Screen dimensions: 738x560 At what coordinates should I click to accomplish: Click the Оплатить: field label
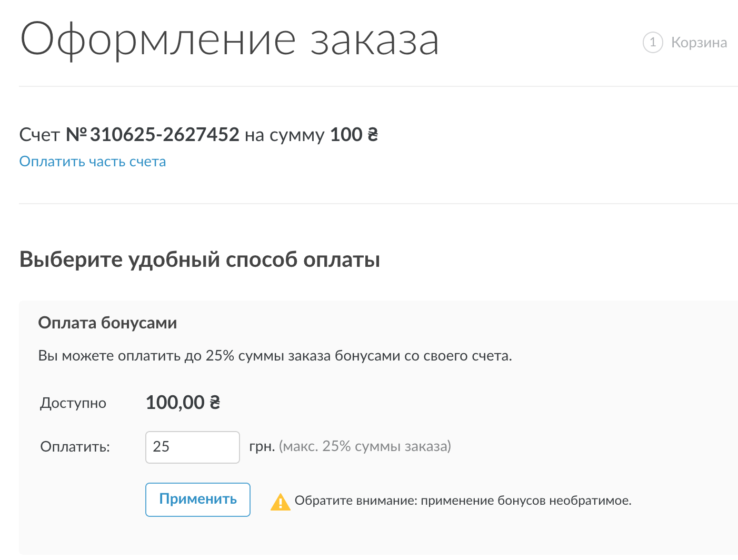click(75, 447)
